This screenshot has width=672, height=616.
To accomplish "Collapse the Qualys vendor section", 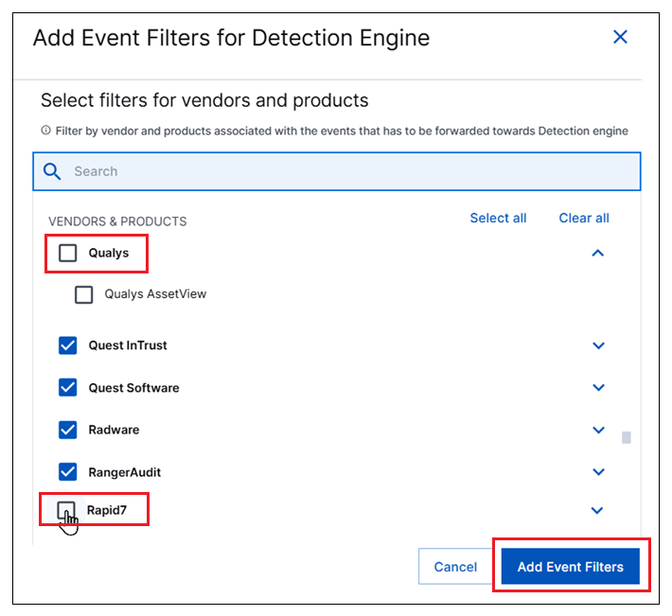I will point(597,253).
